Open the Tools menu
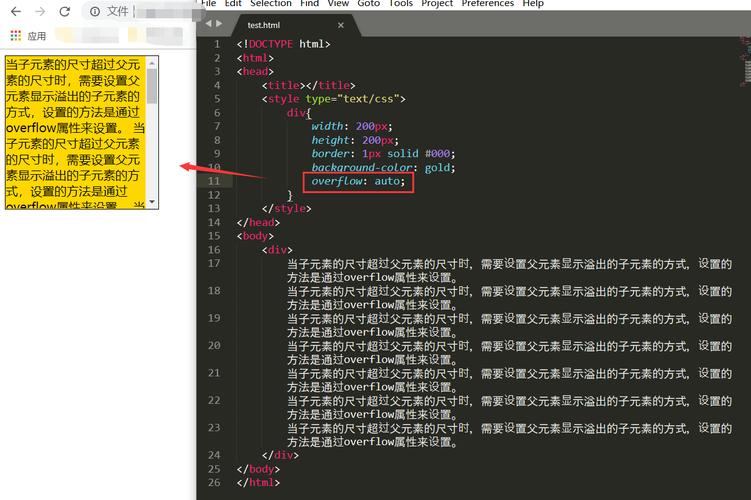 [400, 3]
